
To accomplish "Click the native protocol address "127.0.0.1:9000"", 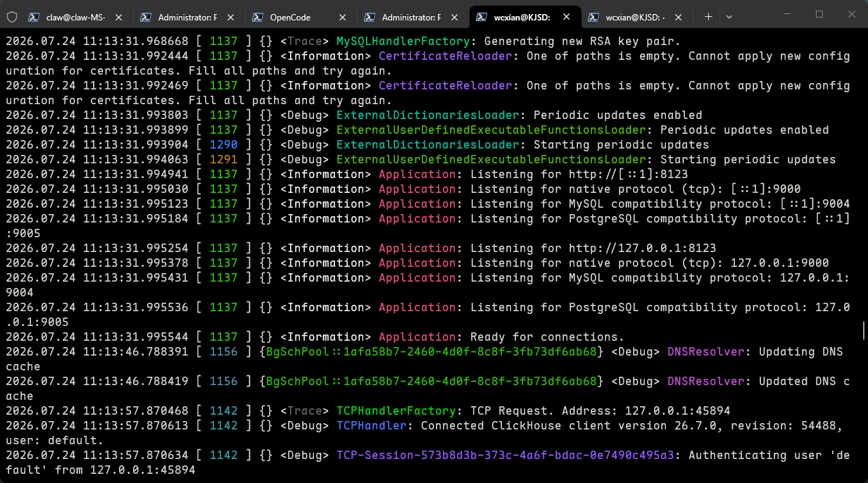I will coord(779,263).
